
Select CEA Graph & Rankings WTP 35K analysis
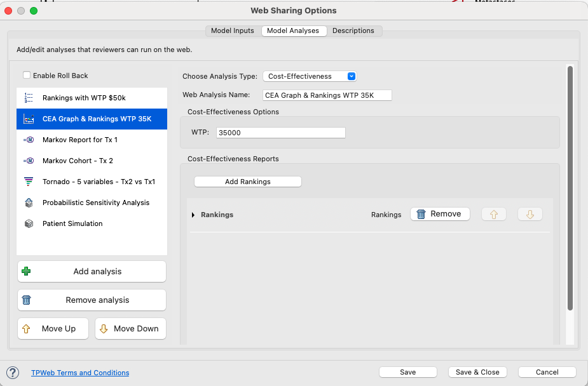click(92, 119)
